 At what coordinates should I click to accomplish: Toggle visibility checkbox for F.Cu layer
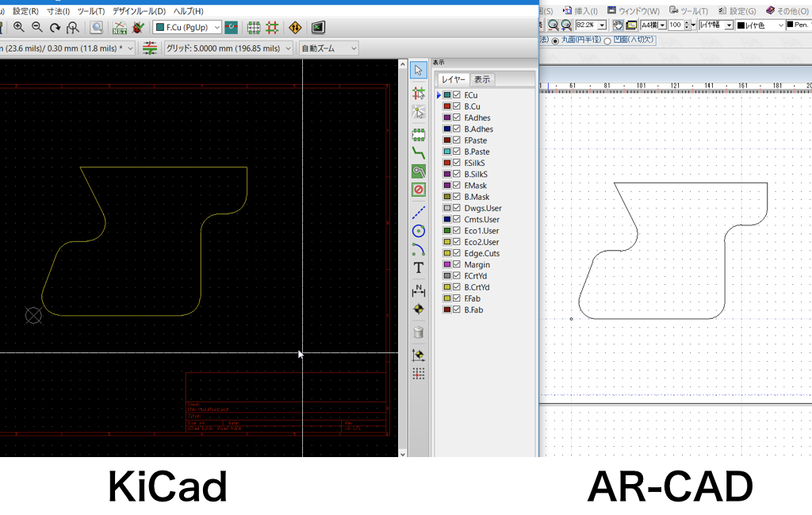(x=456, y=94)
